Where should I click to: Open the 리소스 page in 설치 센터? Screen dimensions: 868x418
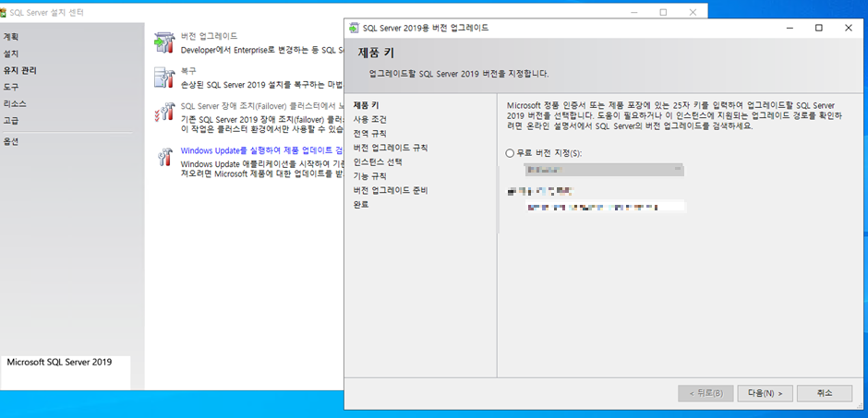click(15, 103)
